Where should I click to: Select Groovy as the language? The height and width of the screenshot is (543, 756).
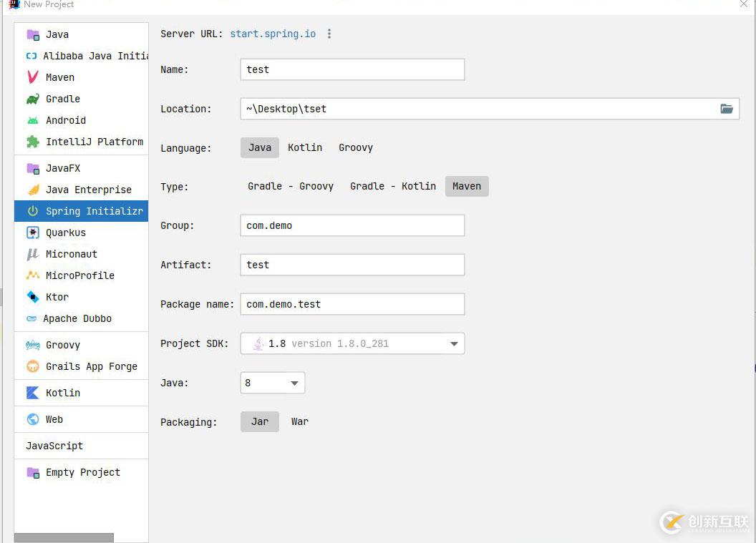tap(356, 148)
